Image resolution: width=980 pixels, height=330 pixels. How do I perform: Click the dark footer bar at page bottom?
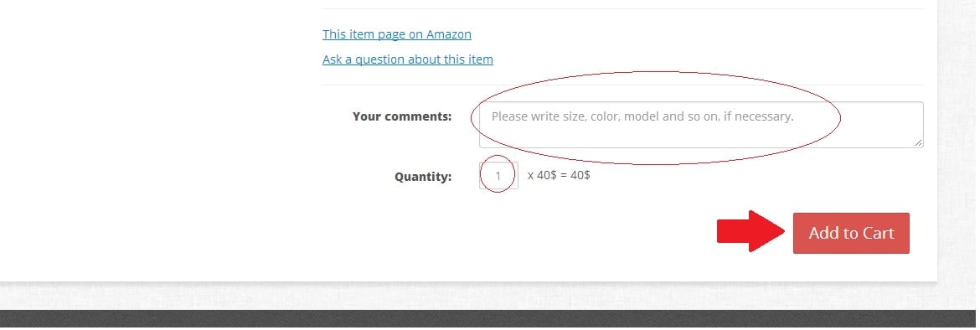490,319
